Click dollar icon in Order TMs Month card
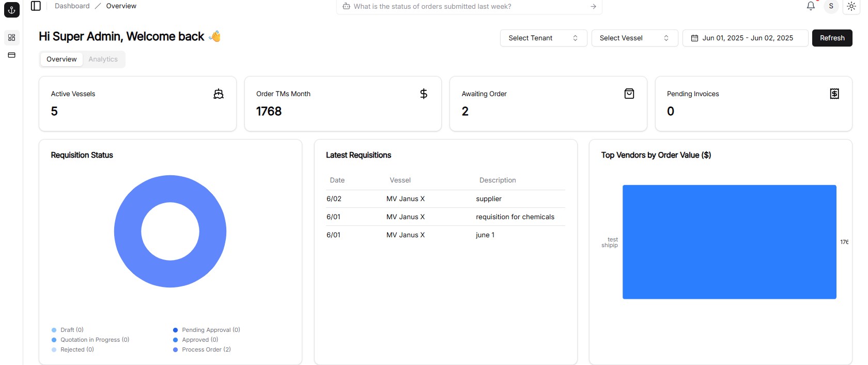This screenshot has height=365, width=868. pos(424,94)
